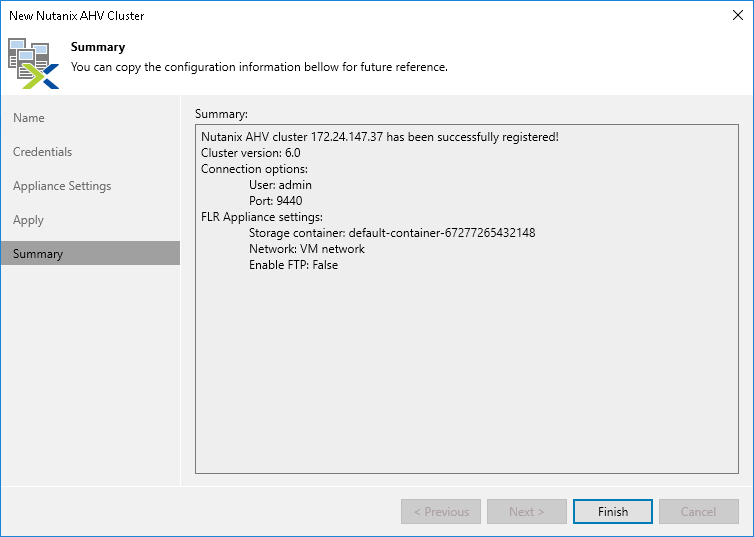754x537 pixels.
Task: Click the 'Summary:' label above the box
Action: tap(221, 114)
